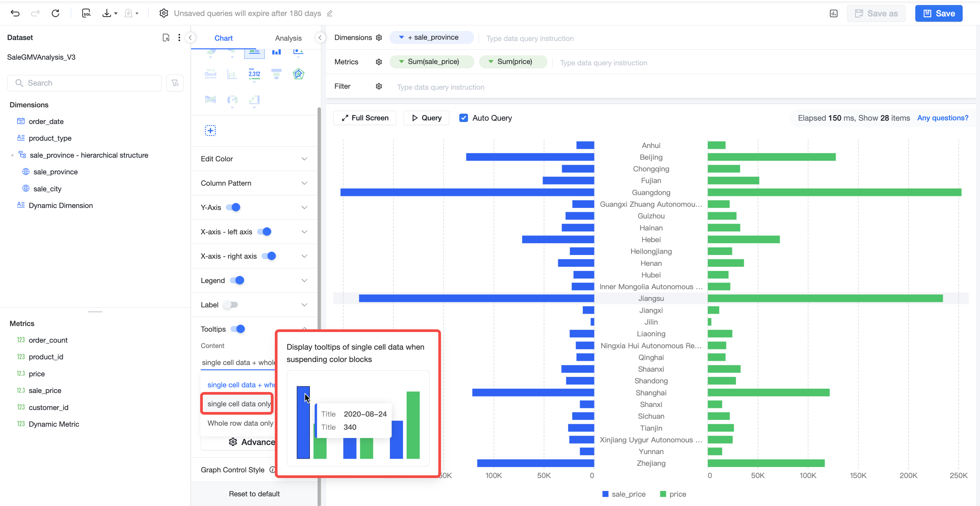The width and height of the screenshot is (980, 506).
Task: Switch to the Analysis tab
Action: (288, 38)
